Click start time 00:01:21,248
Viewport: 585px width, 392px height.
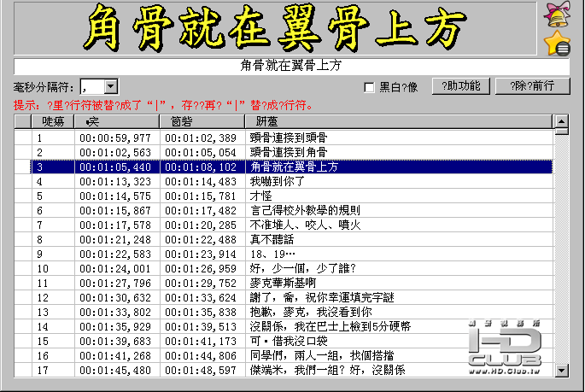tap(115, 240)
